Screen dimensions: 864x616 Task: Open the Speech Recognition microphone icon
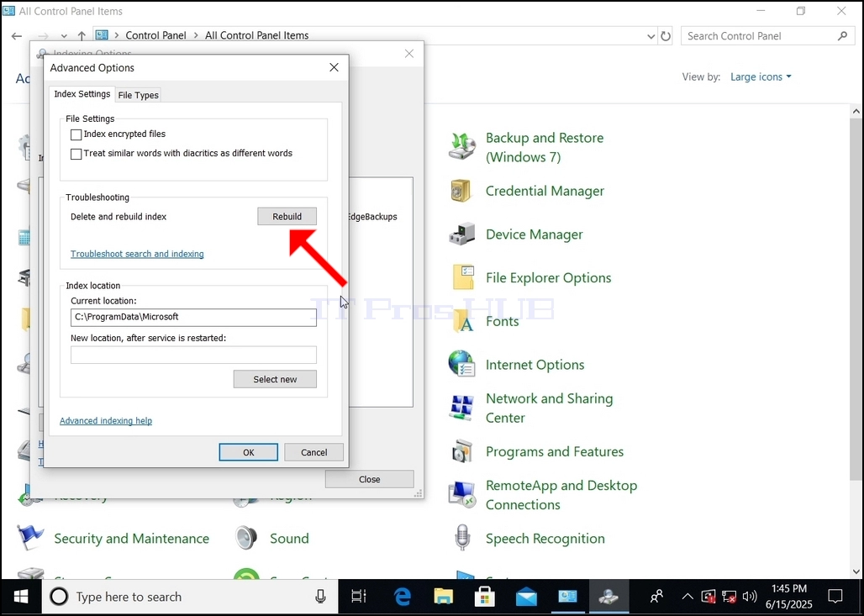click(x=462, y=538)
